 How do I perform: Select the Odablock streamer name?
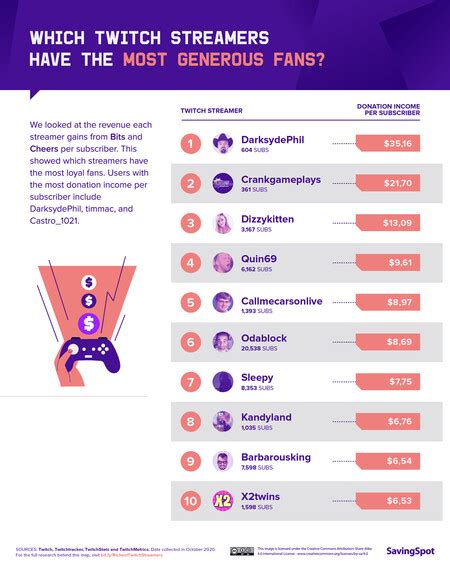pyautogui.click(x=264, y=338)
